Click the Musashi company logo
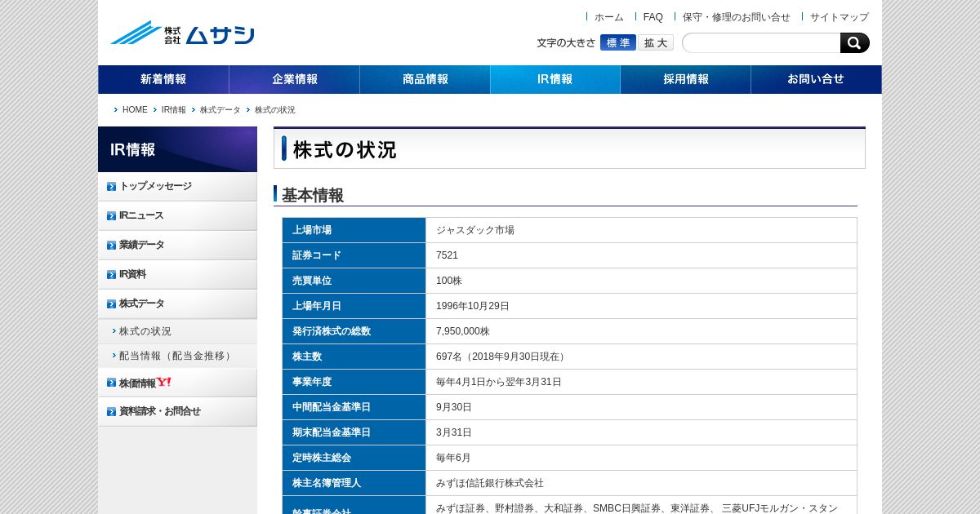This screenshot has height=514, width=980. point(182,33)
